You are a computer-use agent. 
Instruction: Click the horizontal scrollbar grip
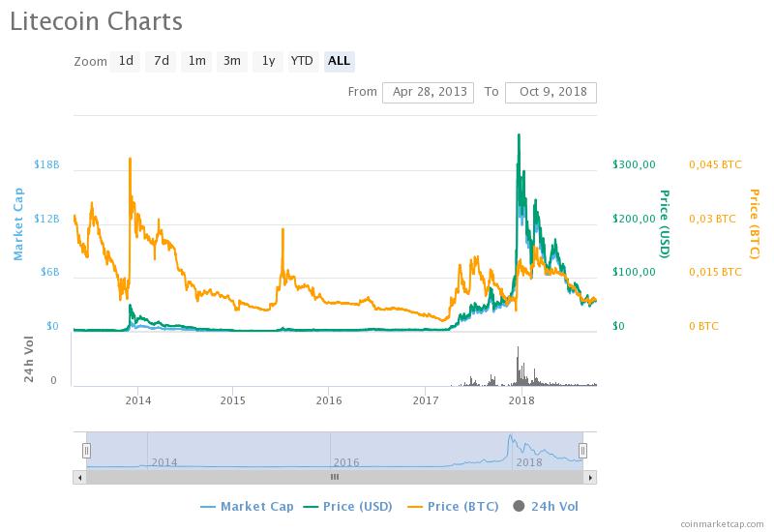(335, 477)
